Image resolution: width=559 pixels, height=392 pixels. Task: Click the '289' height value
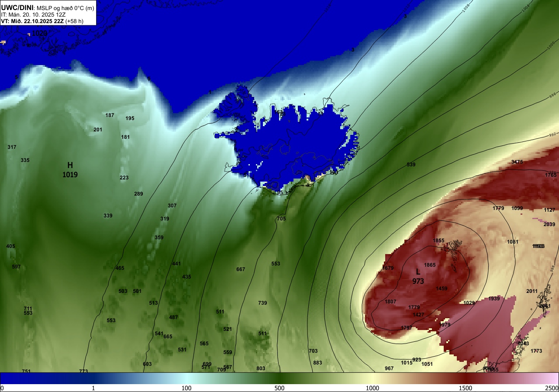pyautogui.click(x=138, y=194)
